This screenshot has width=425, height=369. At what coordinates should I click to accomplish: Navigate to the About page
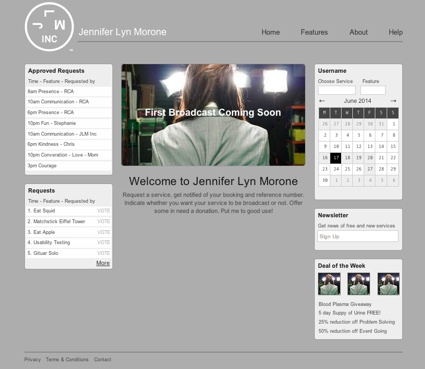click(x=358, y=32)
